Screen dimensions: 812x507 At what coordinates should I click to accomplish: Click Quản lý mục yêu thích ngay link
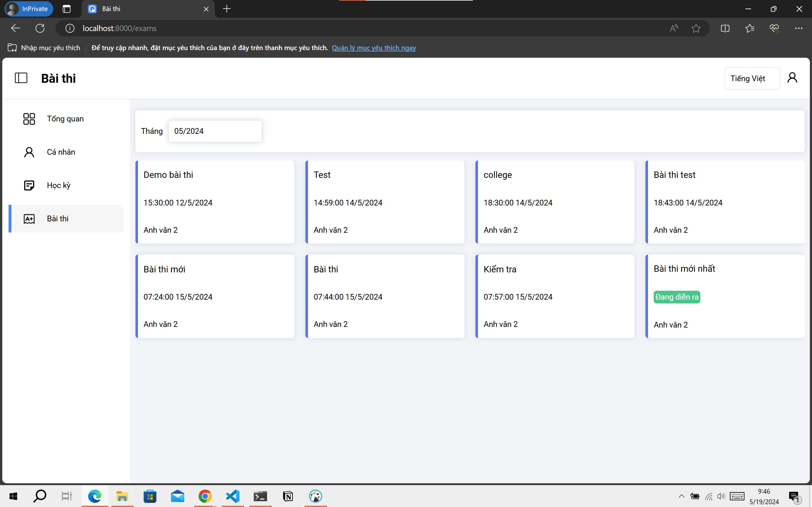[x=374, y=48]
